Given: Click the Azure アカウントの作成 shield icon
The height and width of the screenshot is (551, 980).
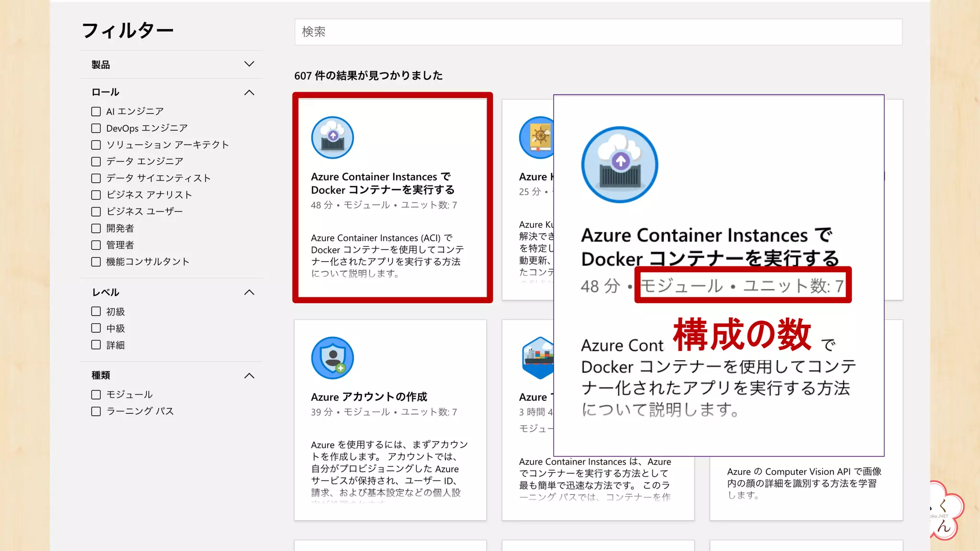Looking at the screenshot, I should pyautogui.click(x=333, y=358).
